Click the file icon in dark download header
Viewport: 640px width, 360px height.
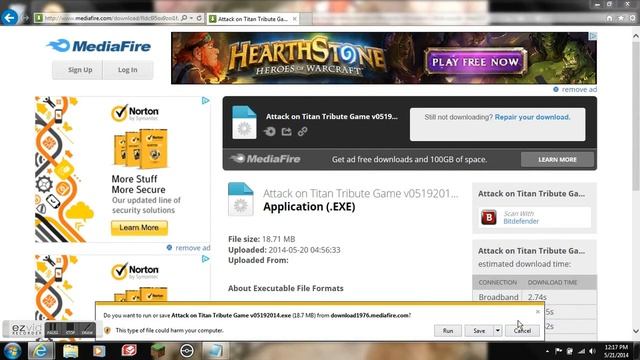244,122
